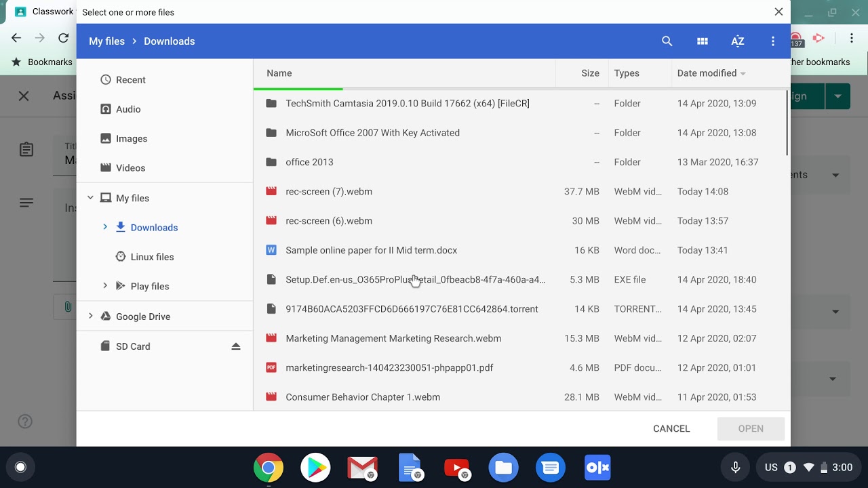
Task: Expand the Google Drive tree
Action: [90, 317]
